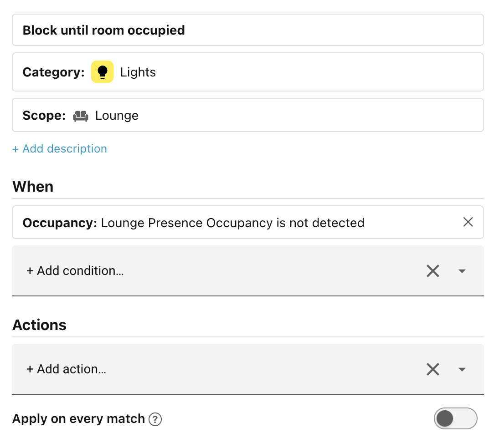The height and width of the screenshot is (448, 494).
Task: Expand the Add action dropdown arrow
Action: [462, 369]
